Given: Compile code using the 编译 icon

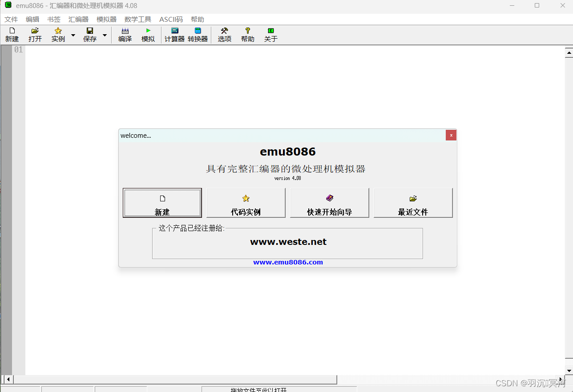Looking at the screenshot, I should pyautogui.click(x=125, y=34).
